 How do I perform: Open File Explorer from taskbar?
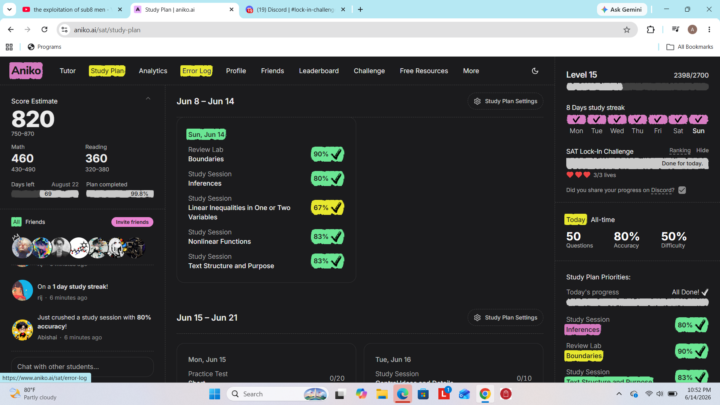point(382,394)
